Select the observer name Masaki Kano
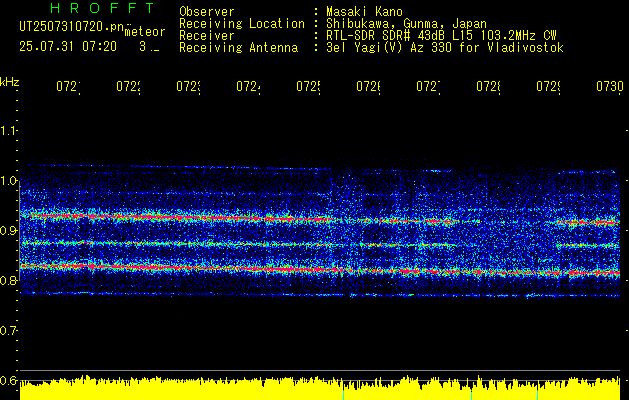 [x=364, y=12]
